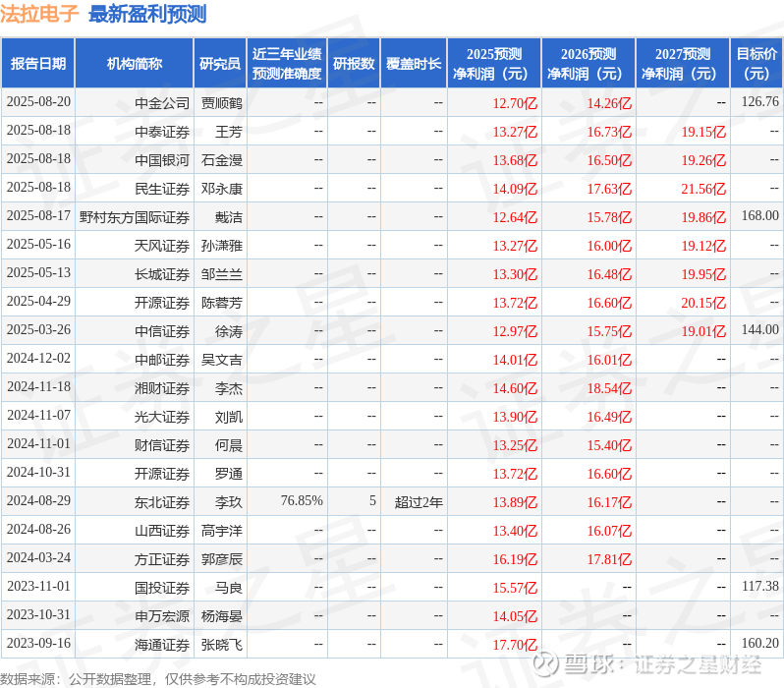This screenshot has height=688, width=784.
Task: Click the 15.40亿 forecast value
Action: pyautogui.click(x=609, y=445)
